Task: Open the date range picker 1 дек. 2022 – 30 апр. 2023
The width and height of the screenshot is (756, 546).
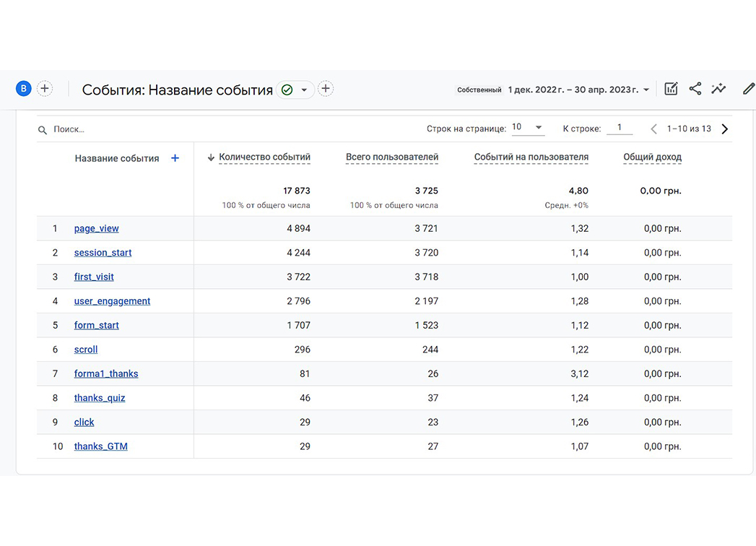Action: [578, 90]
